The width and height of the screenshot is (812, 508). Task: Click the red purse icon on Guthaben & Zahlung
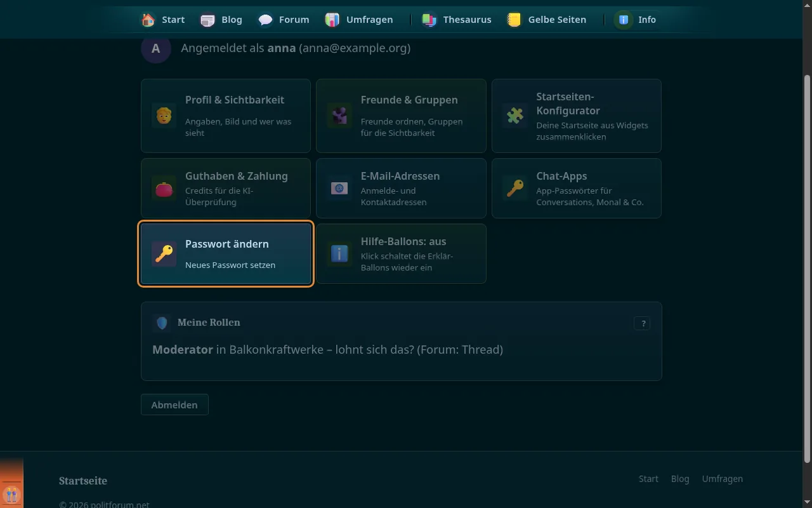[x=164, y=189]
